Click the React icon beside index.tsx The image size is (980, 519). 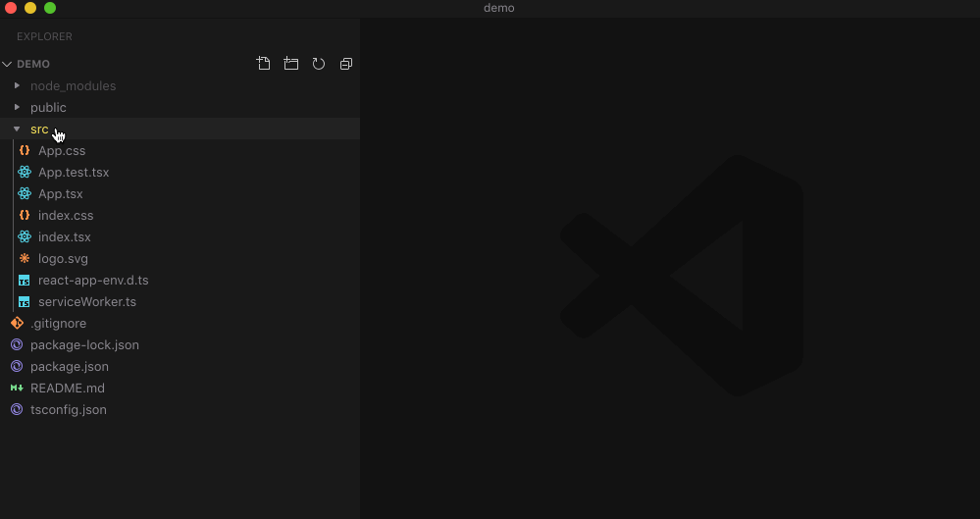point(25,237)
